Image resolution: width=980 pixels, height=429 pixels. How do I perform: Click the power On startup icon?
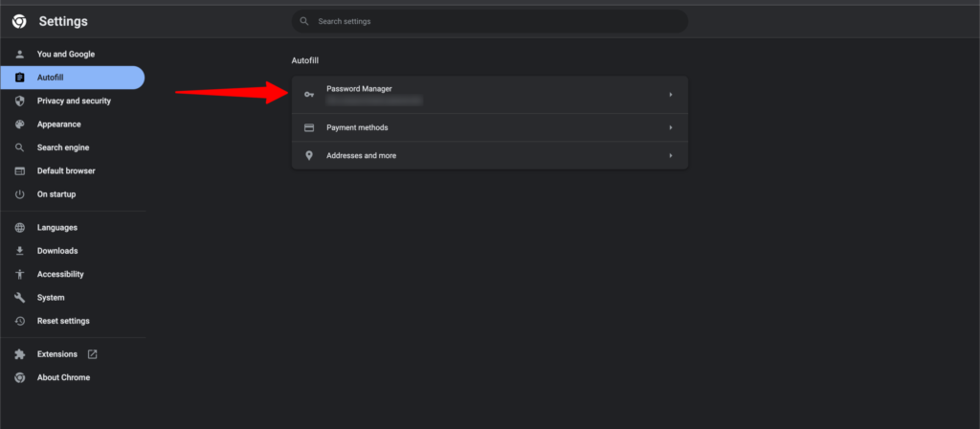[19, 194]
